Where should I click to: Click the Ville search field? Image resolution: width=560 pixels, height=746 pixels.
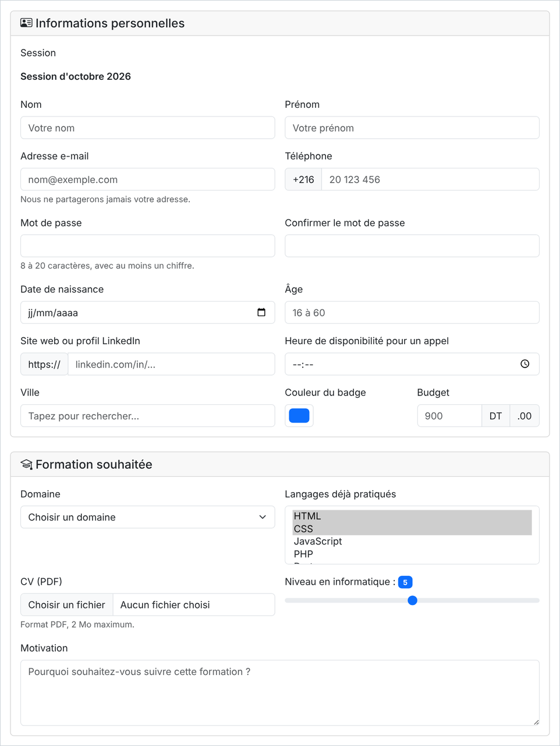[148, 416]
